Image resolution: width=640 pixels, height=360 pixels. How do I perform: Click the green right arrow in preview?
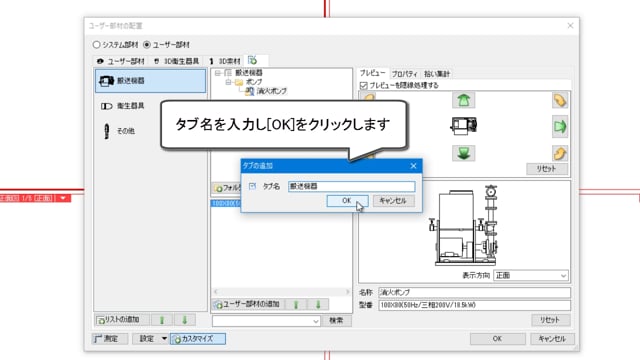pos(560,127)
